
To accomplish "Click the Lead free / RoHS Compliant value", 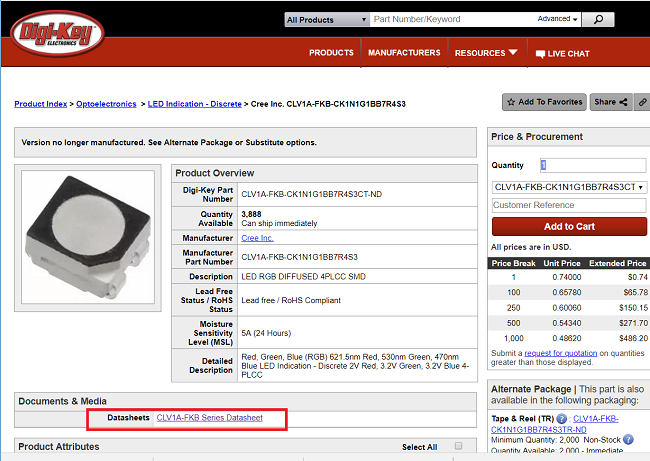I will [x=291, y=300].
